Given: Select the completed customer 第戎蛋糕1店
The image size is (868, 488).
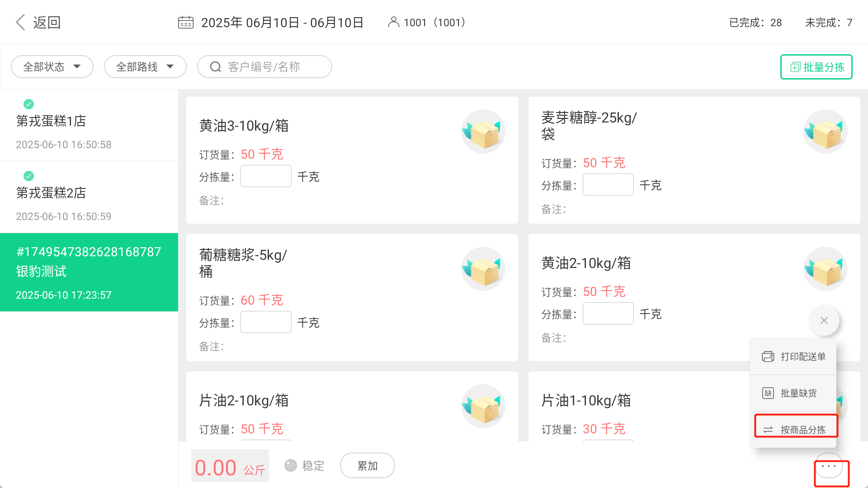Looking at the screenshot, I should [89, 125].
